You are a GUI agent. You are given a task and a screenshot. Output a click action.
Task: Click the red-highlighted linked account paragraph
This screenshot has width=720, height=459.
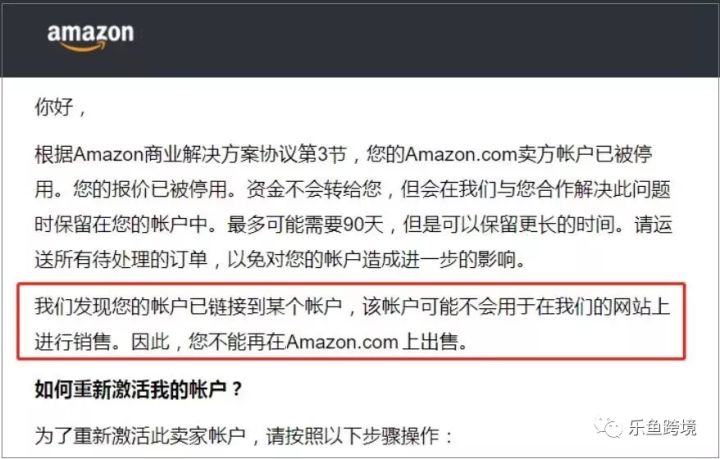click(x=351, y=321)
